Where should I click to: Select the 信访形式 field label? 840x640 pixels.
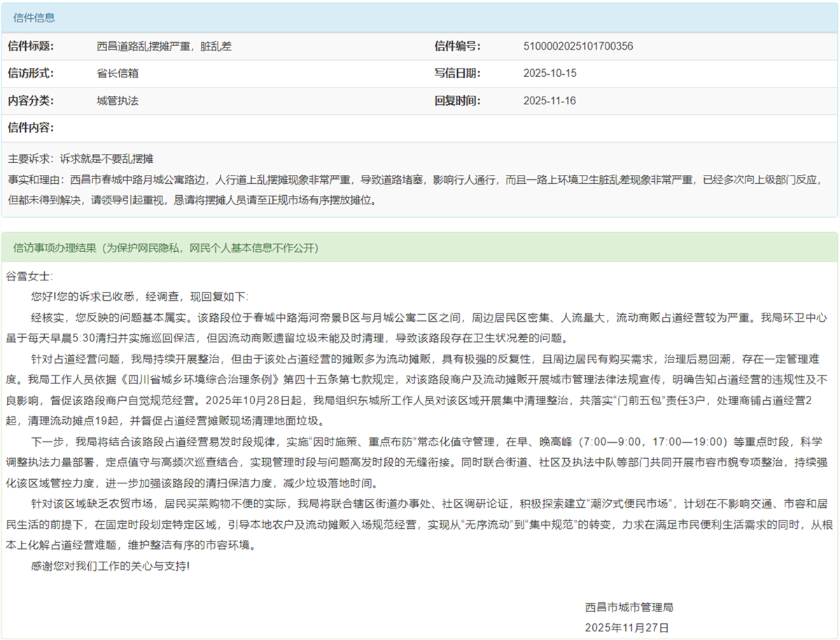(x=31, y=73)
